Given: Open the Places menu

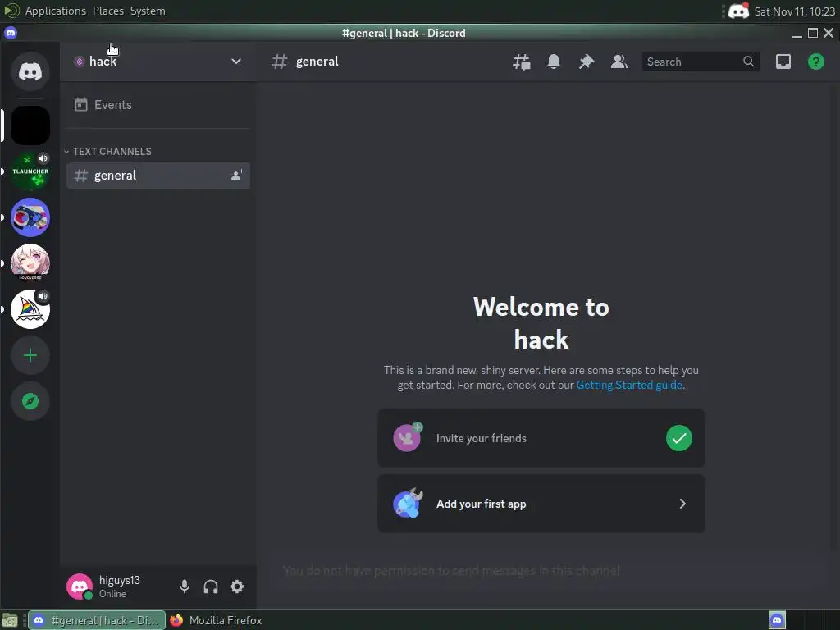Looking at the screenshot, I should click(x=108, y=11).
